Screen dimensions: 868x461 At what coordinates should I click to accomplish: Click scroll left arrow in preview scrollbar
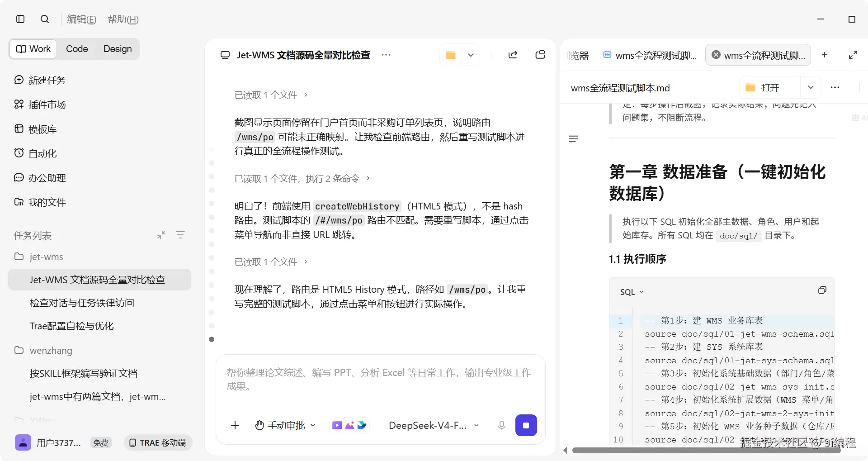(x=565, y=450)
